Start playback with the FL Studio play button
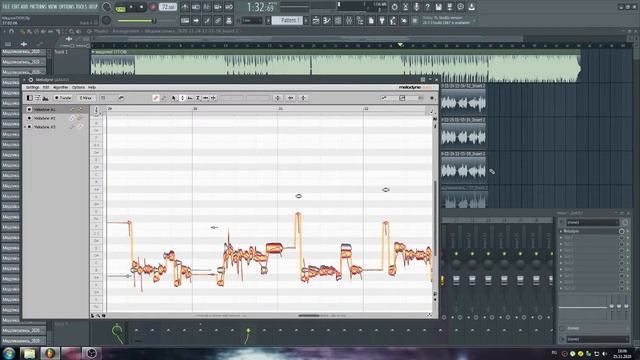Screen dimensions: 640x360 131,7
